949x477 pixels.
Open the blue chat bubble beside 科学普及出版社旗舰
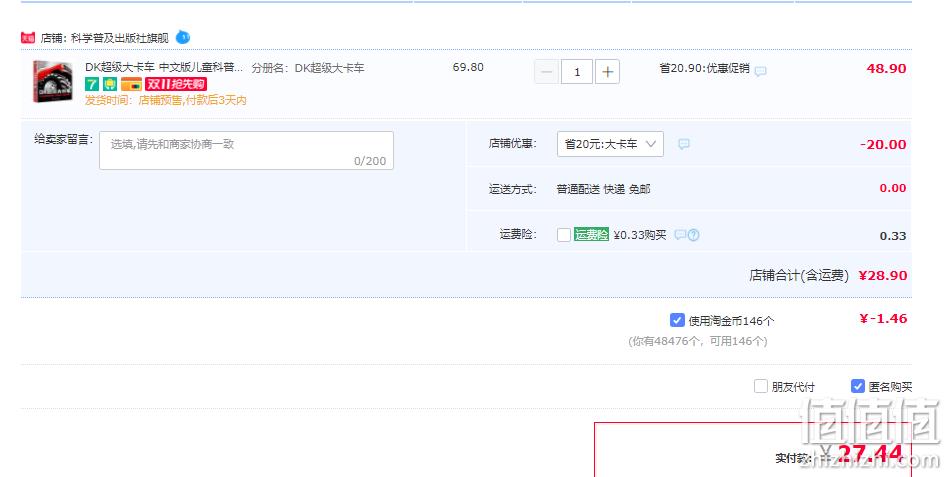(x=183, y=38)
